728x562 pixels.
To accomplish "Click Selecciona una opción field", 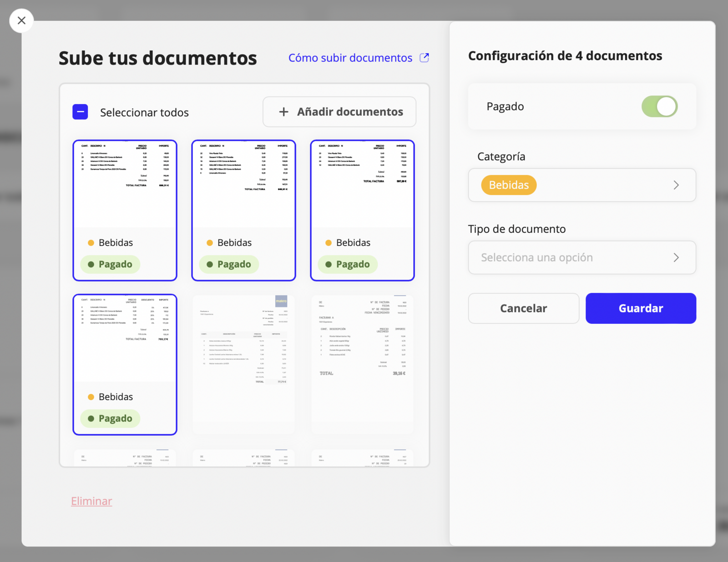I will click(582, 257).
